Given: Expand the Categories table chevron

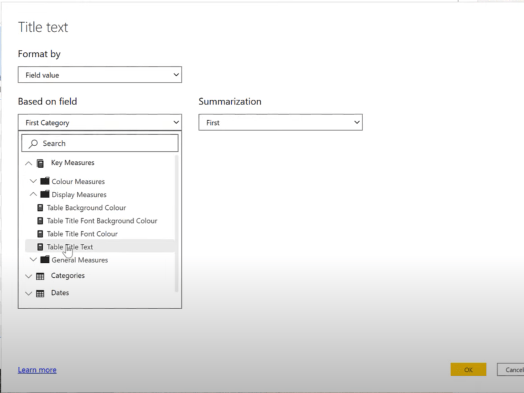Looking at the screenshot, I should coord(29,276).
